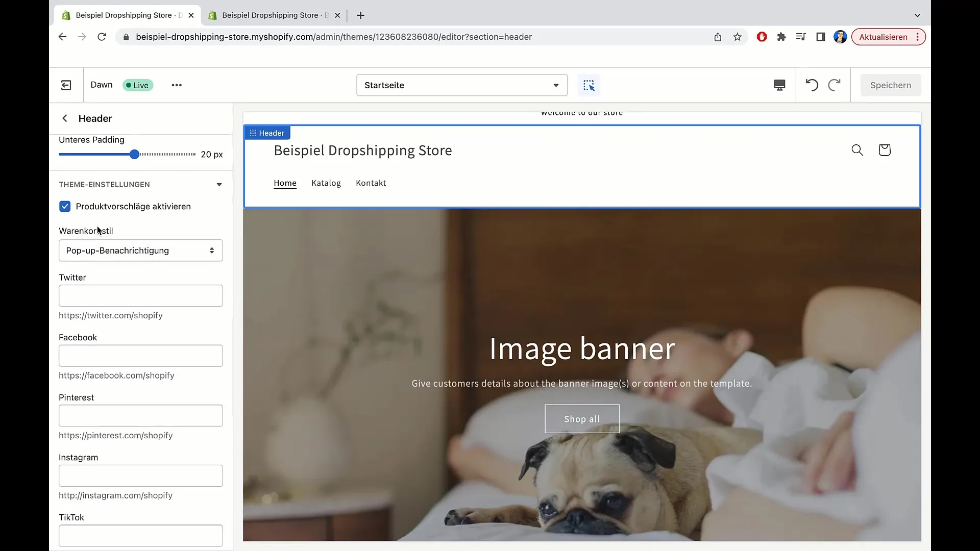This screenshot has height=551, width=980.
Task: Click the desktop preview icon
Action: click(779, 85)
